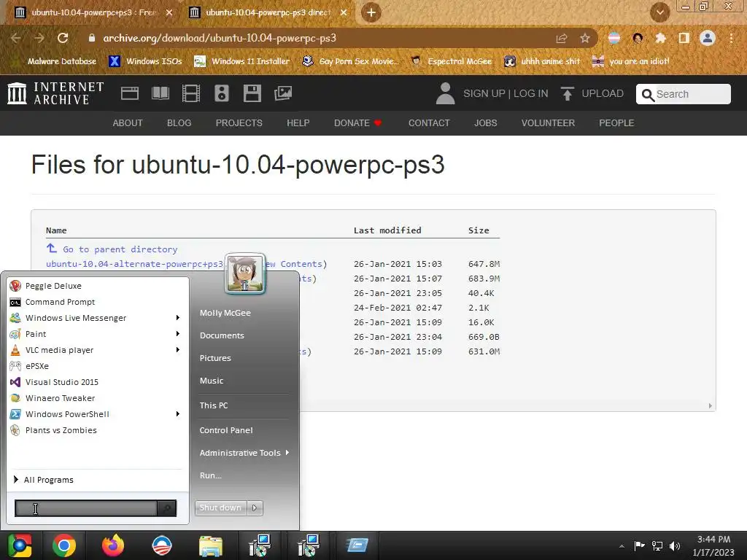Viewport: 747px width, 560px height.
Task: Open Chrome extensions puzzle icon
Action: pos(660,38)
